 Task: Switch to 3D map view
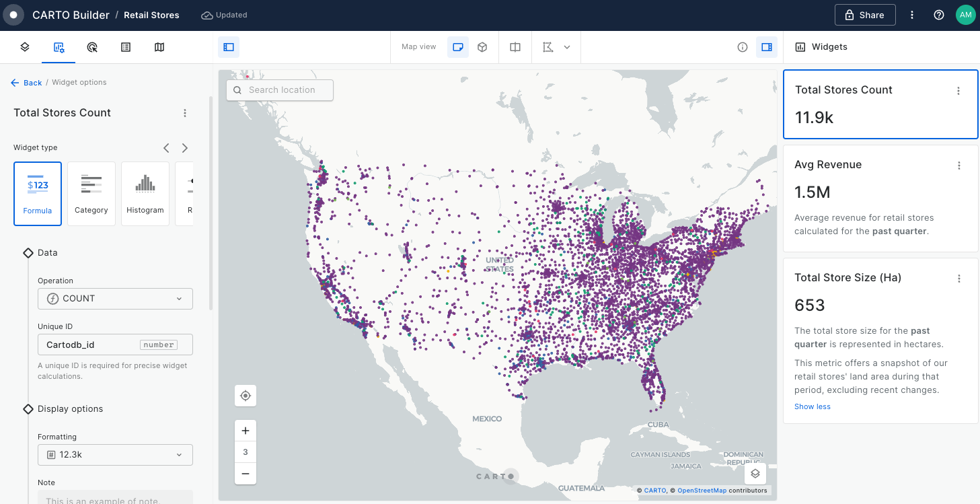tap(482, 47)
